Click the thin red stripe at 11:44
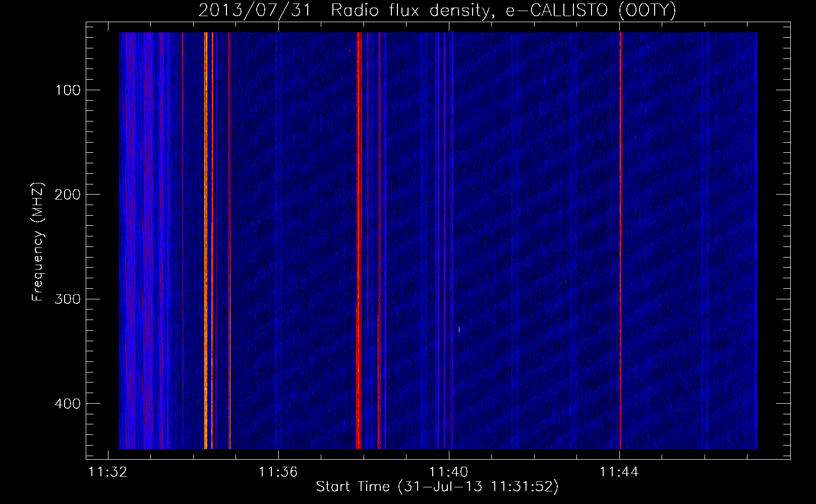Screen dimensions: 816x504 tap(621, 240)
